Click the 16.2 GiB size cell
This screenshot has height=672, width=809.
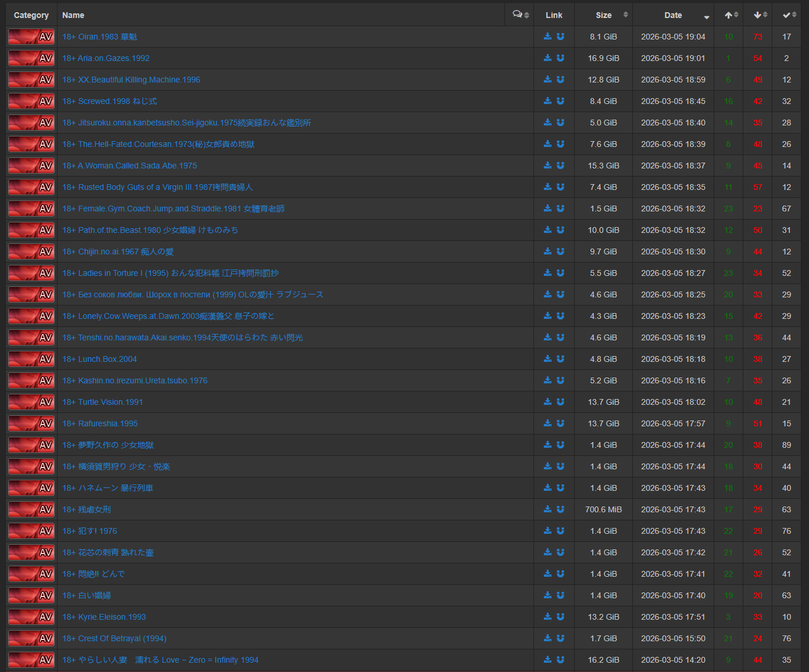tap(604, 660)
